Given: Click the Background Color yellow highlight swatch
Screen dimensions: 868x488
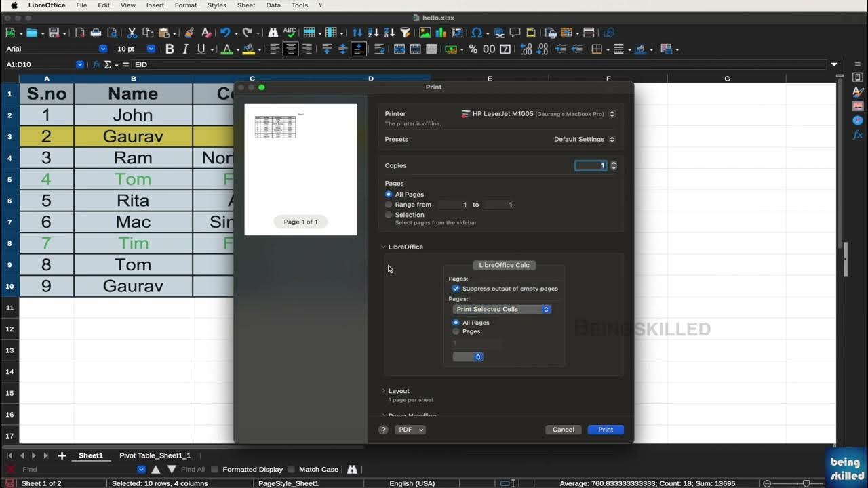Looking at the screenshot, I should pyautogui.click(x=248, y=49).
